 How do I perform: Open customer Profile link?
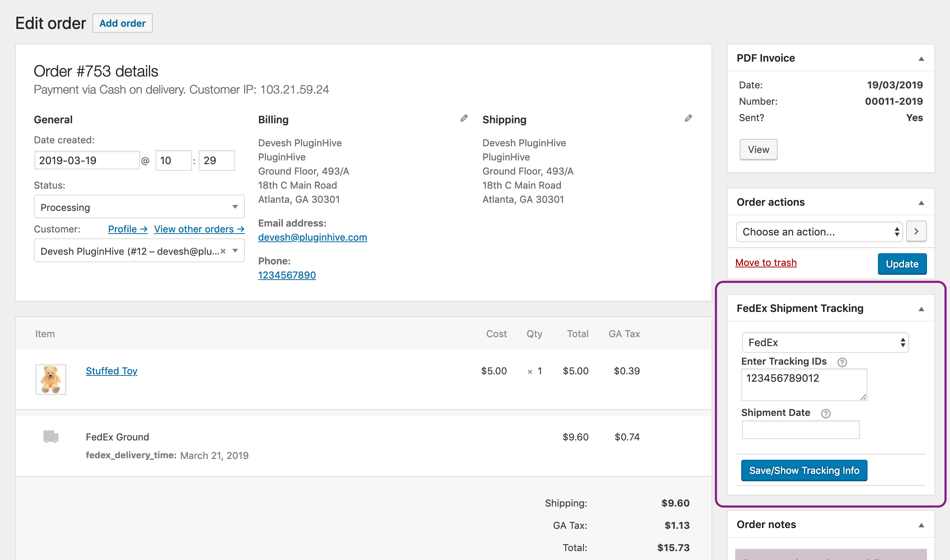coord(127,229)
